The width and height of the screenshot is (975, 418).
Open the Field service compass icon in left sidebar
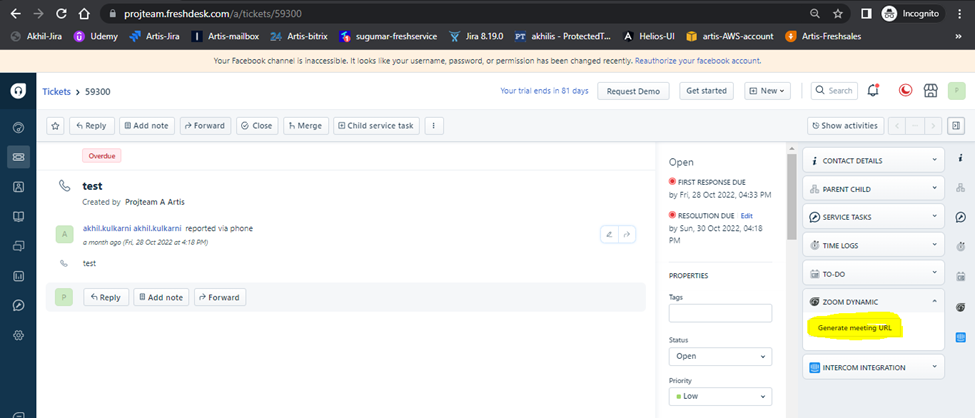coord(18,305)
